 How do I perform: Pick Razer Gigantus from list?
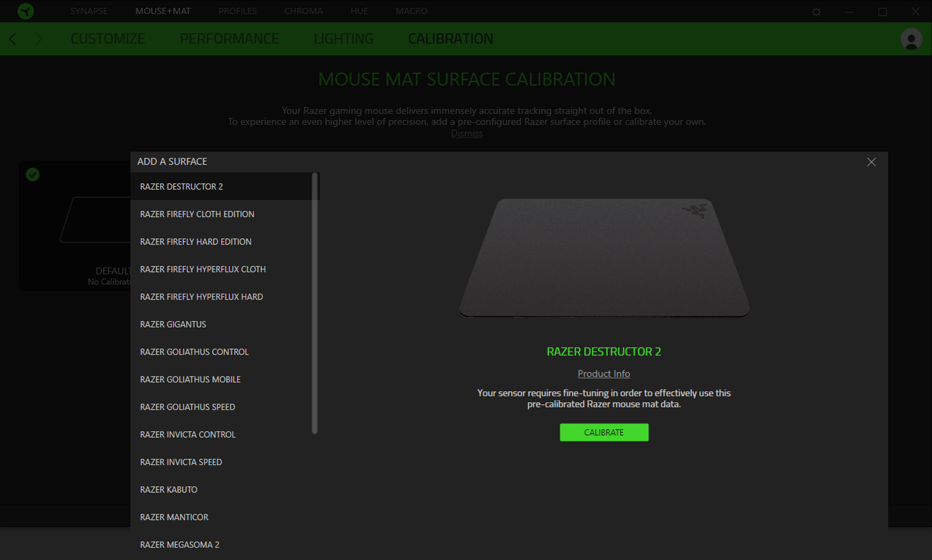(x=221, y=324)
